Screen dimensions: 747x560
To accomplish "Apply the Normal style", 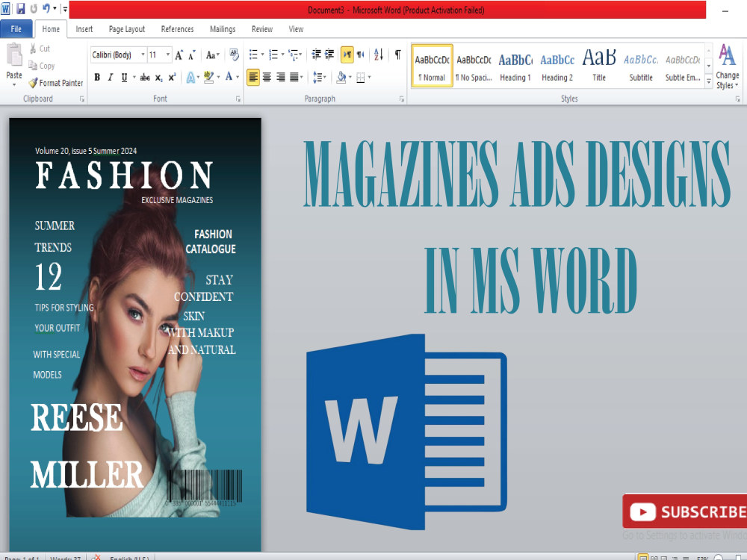I will click(x=432, y=66).
